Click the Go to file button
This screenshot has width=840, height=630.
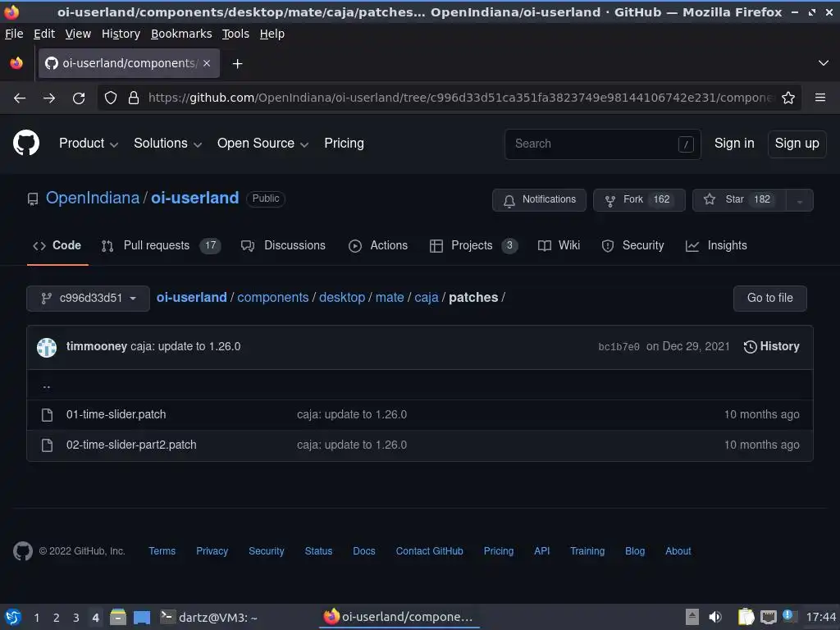click(x=769, y=299)
